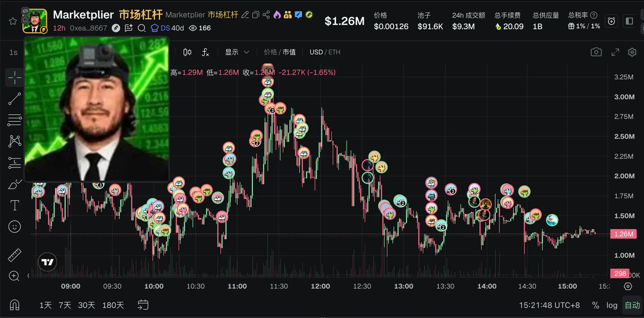Switch chart to 市值 mode
Image resolution: width=644 pixels, height=318 pixels.
click(x=289, y=52)
